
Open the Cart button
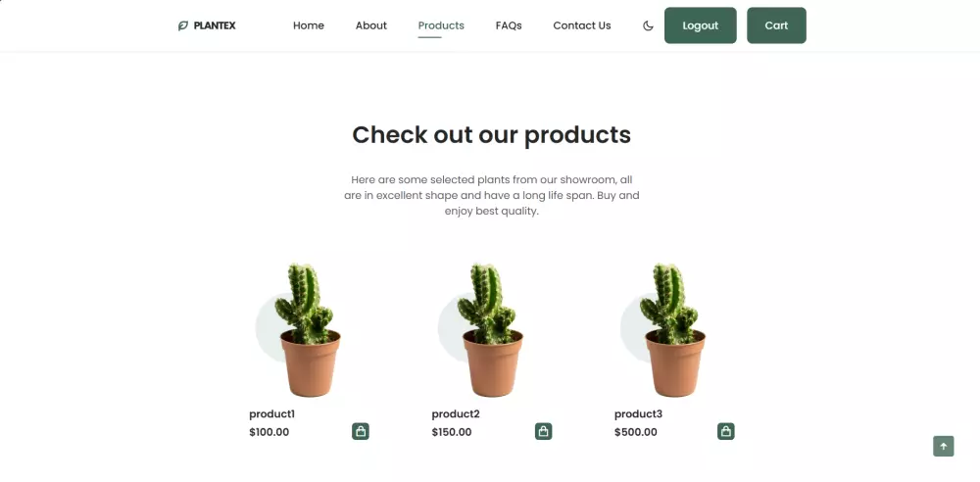776,25
